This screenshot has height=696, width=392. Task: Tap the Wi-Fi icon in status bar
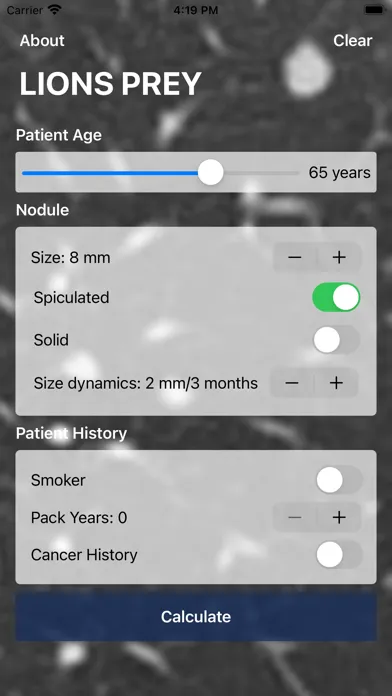point(55,10)
